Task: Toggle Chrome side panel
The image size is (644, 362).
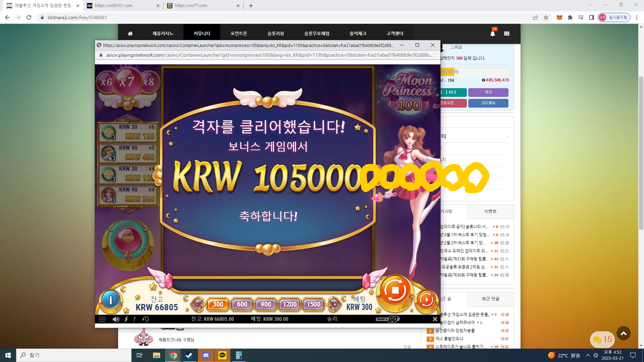Action: pyautogui.click(x=592, y=17)
